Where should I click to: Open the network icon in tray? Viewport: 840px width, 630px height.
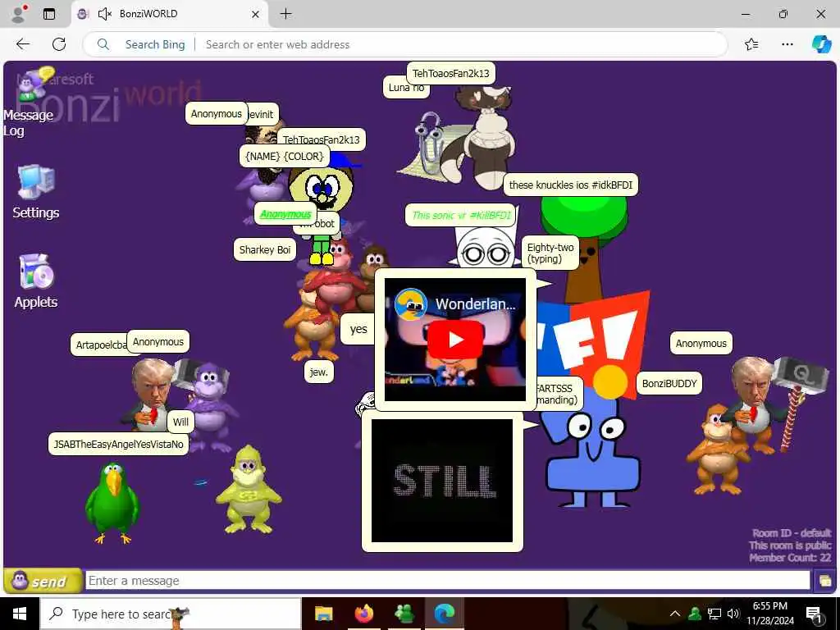coord(714,614)
